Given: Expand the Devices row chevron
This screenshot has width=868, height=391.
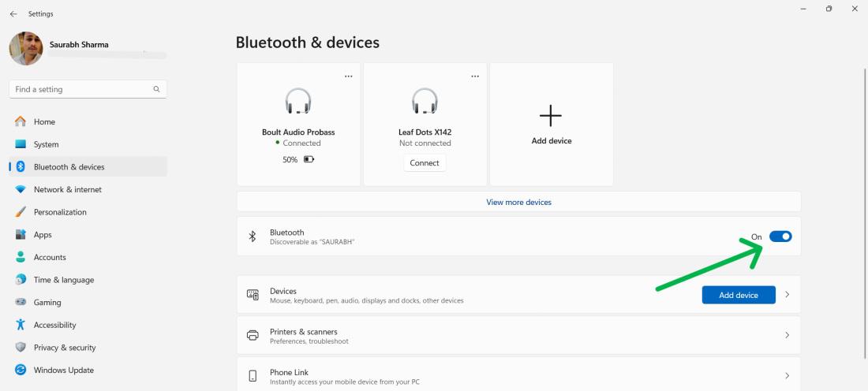Looking at the screenshot, I should coord(787,295).
